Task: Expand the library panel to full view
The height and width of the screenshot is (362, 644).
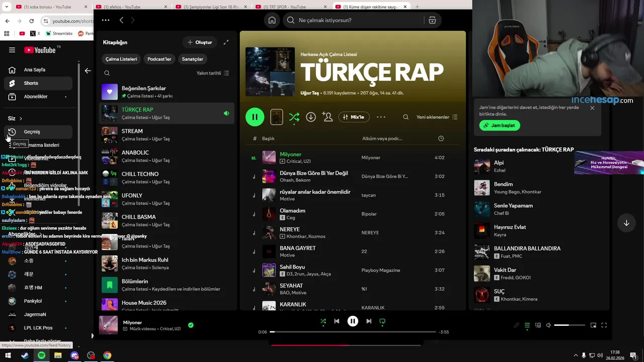Action: 226,42
